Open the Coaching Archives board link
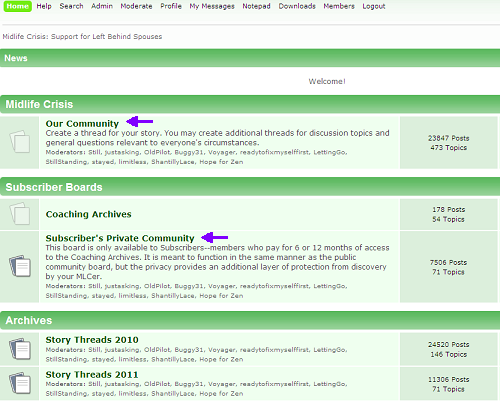 88,214
